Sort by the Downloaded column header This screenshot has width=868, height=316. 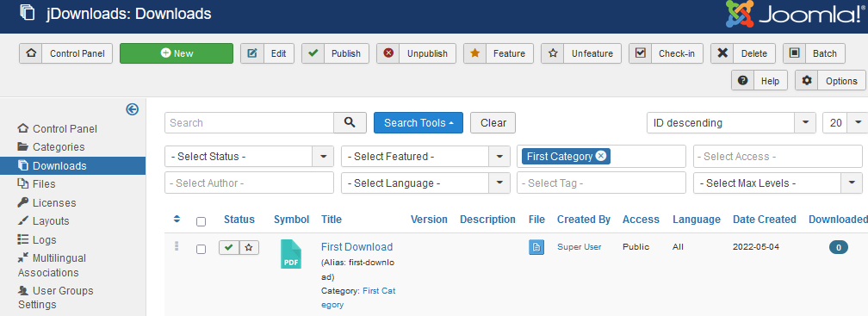[838, 220]
